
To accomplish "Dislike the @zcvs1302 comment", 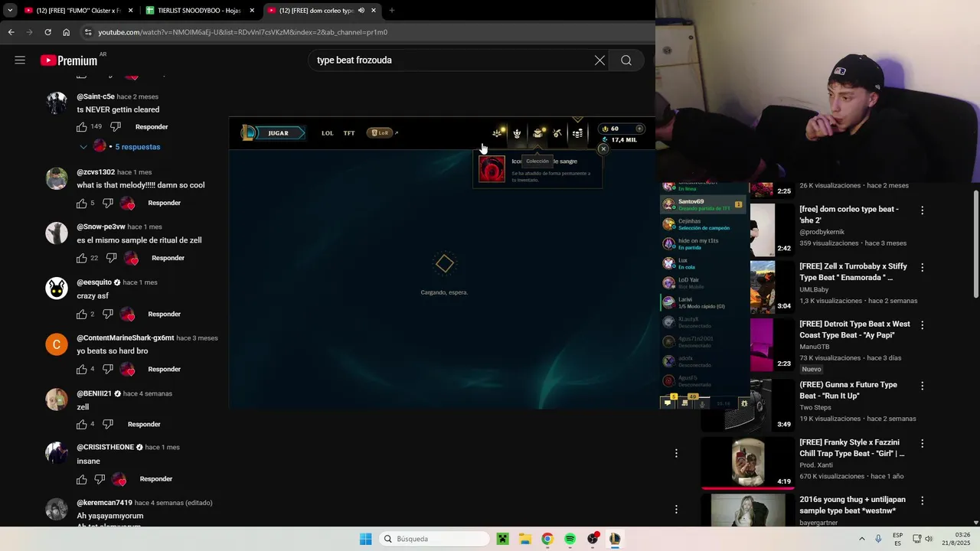I will pos(108,203).
